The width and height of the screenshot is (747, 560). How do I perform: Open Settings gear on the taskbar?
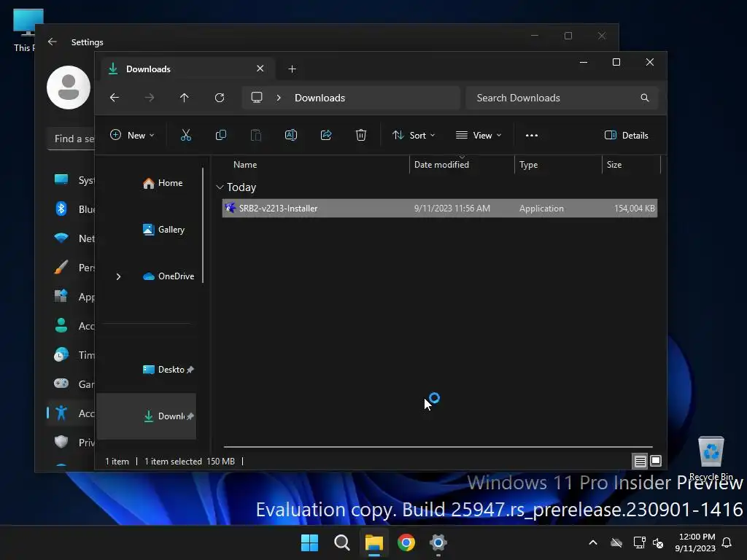[438, 542]
